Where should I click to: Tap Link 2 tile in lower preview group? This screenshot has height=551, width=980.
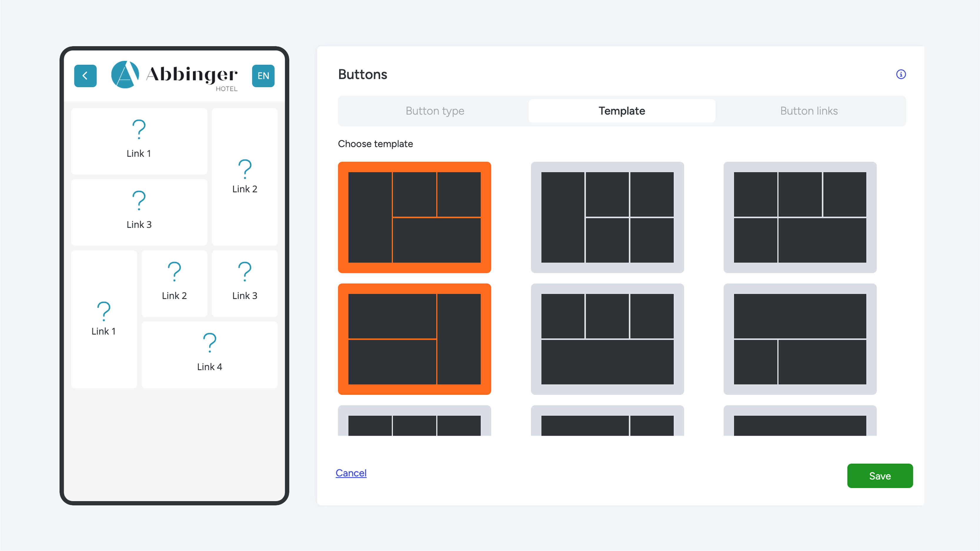coord(174,283)
